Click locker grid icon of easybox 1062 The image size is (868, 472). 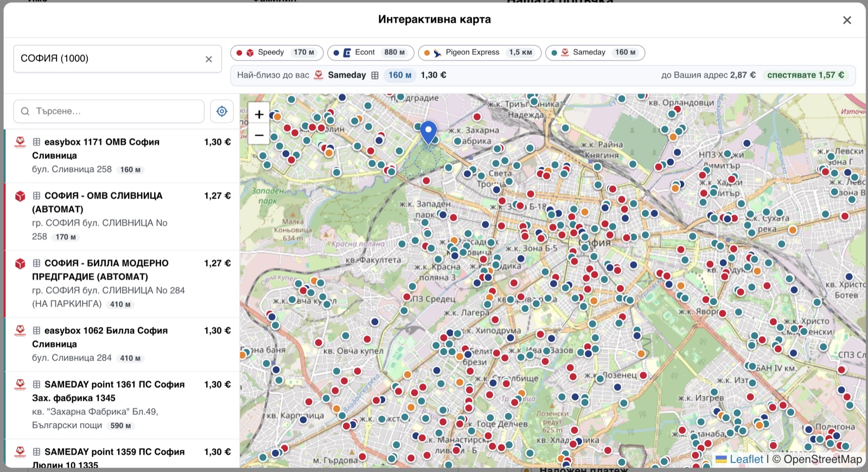coord(37,330)
